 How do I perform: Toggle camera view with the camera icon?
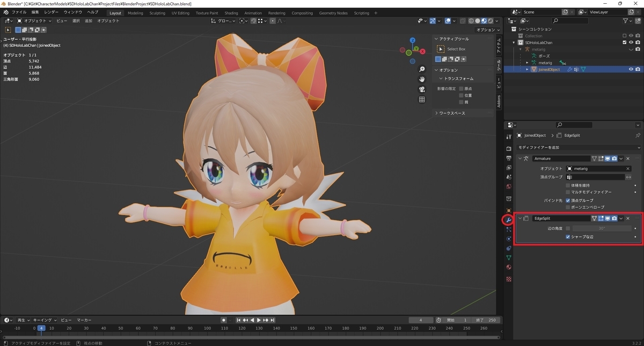[422, 89]
